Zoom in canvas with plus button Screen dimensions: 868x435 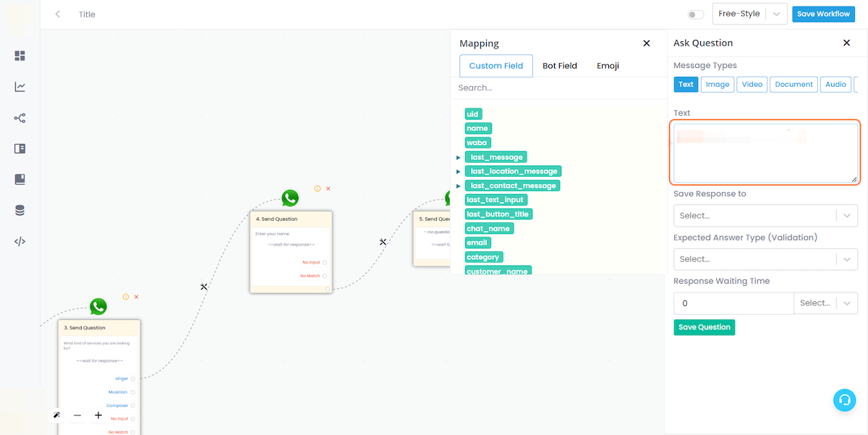98,415
